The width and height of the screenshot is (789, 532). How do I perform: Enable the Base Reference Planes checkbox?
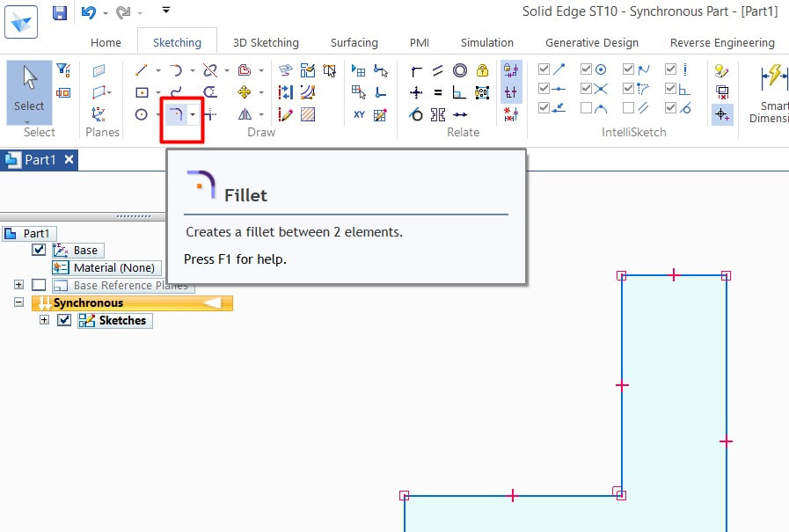coord(39,285)
